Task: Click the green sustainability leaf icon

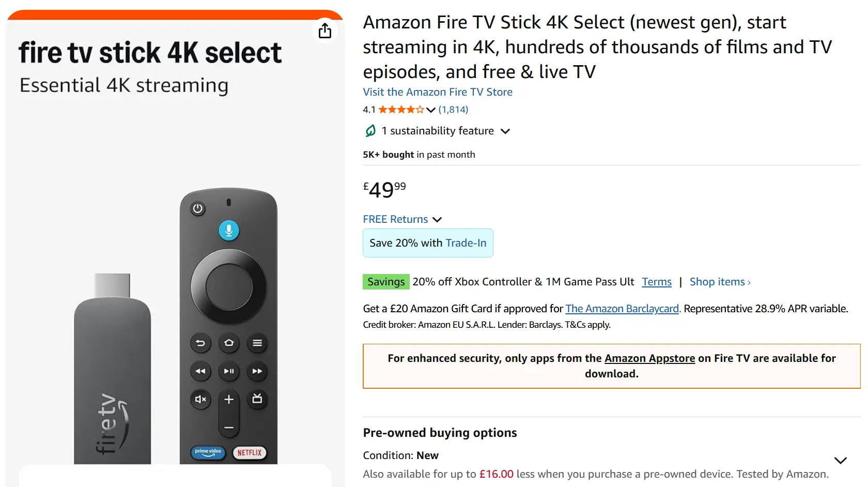Action: [369, 131]
